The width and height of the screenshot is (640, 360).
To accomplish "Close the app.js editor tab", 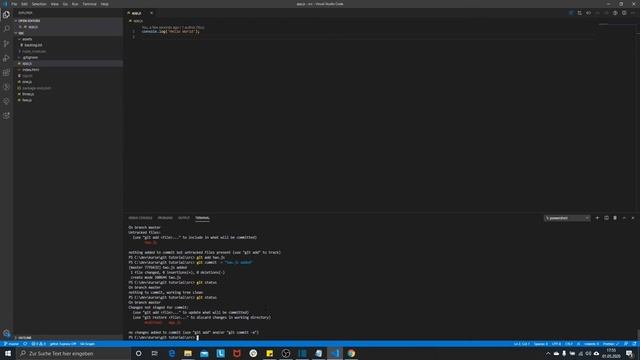I will coord(151,13).
